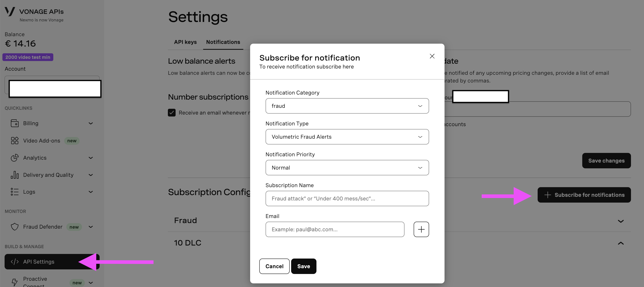The width and height of the screenshot is (644, 287).
Task: Focus the Subscription Name input field
Action: tap(347, 198)
